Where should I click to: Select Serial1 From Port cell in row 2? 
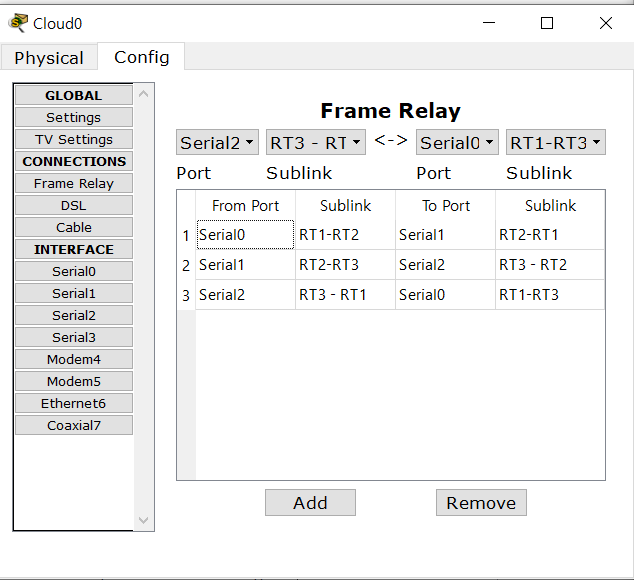pos(245,265)
